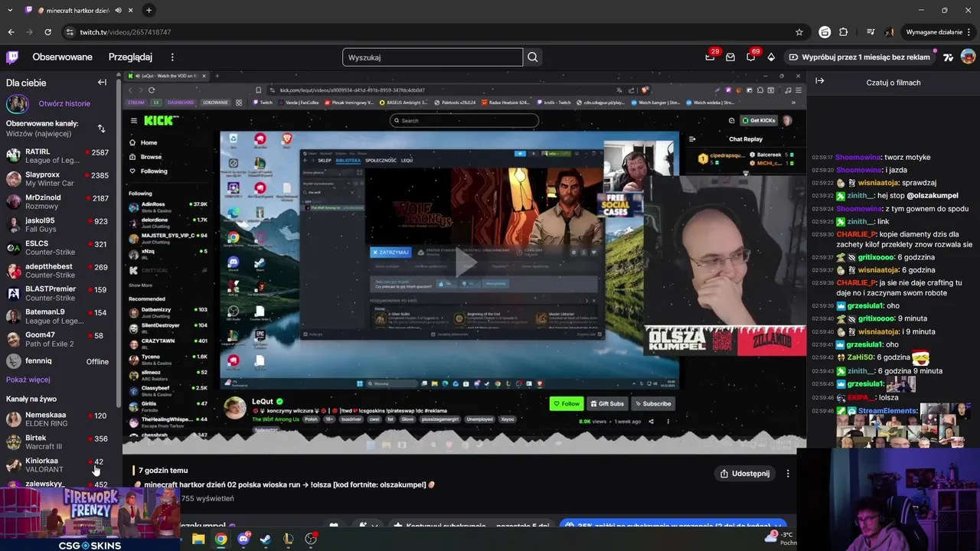Image resolution: width=980 pixels, height=551 pixels.
Task: Click the twitch.tv address bar
Action: (429, 32)
